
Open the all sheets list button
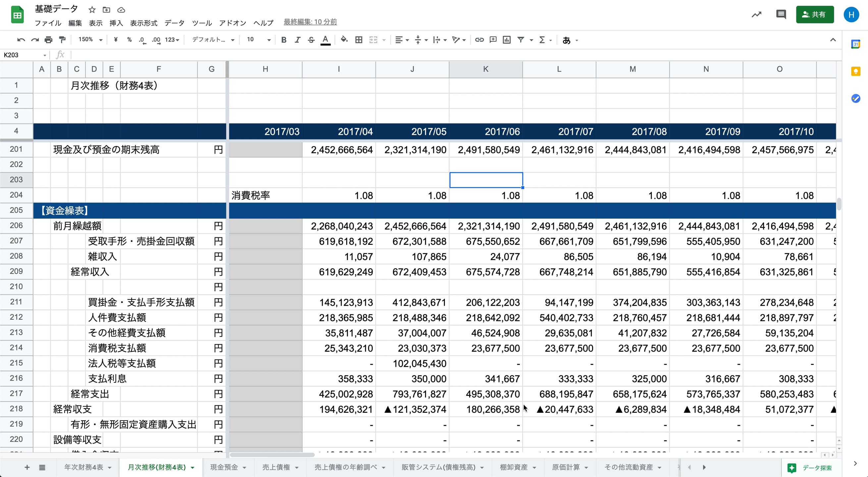(42, 467)
